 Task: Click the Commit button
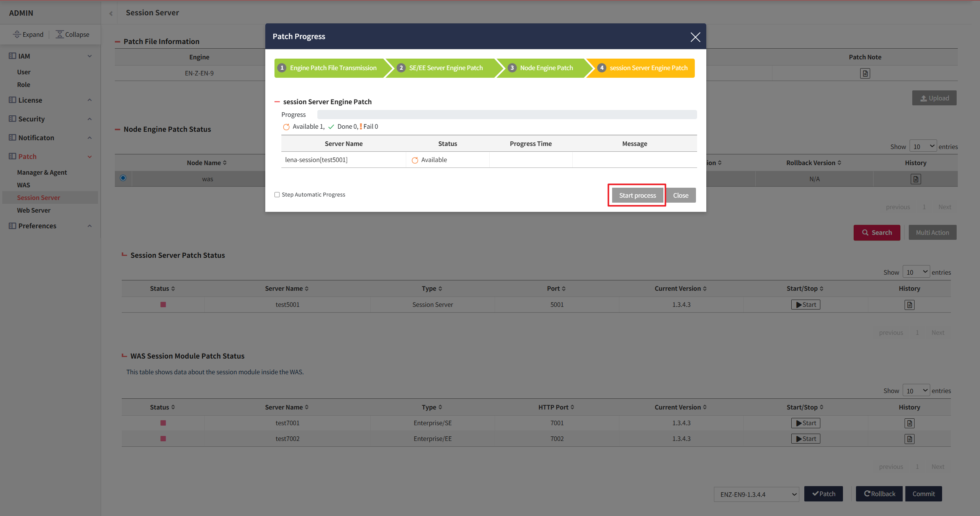pos(923,494)
